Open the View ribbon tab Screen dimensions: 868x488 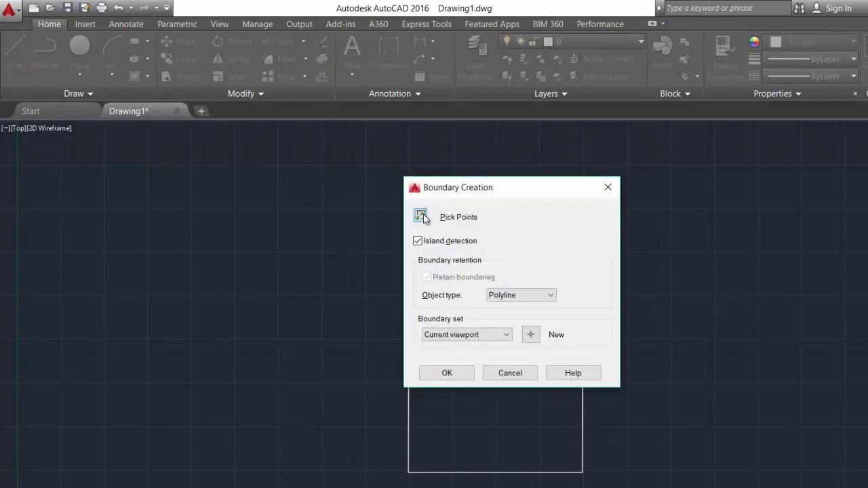[220, 24]
